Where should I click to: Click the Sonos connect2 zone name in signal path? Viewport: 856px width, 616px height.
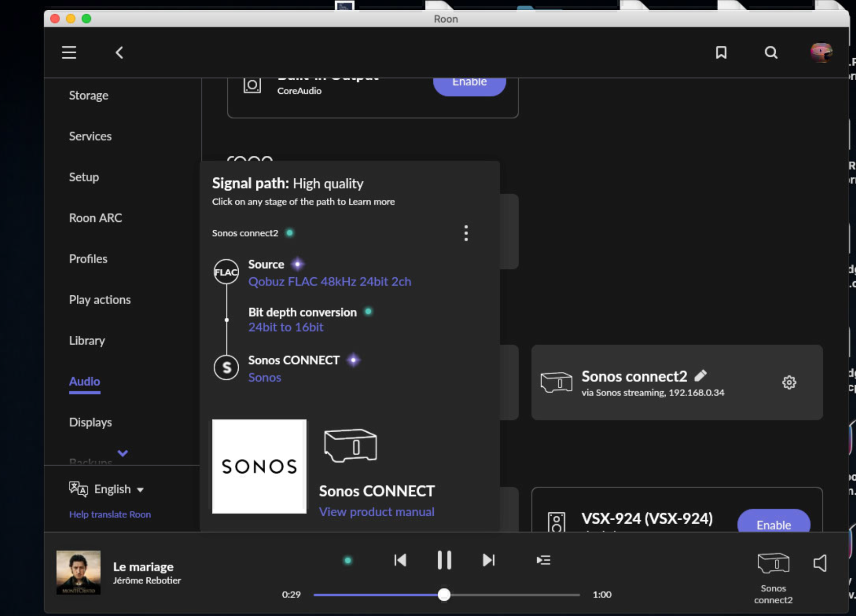point(245,233)
